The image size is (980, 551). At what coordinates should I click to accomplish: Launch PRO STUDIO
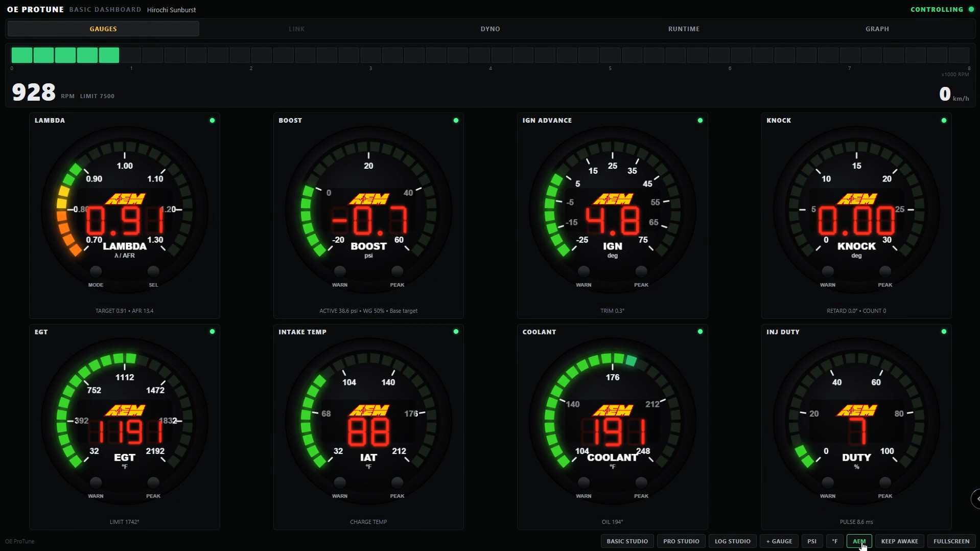coord(681,541)
